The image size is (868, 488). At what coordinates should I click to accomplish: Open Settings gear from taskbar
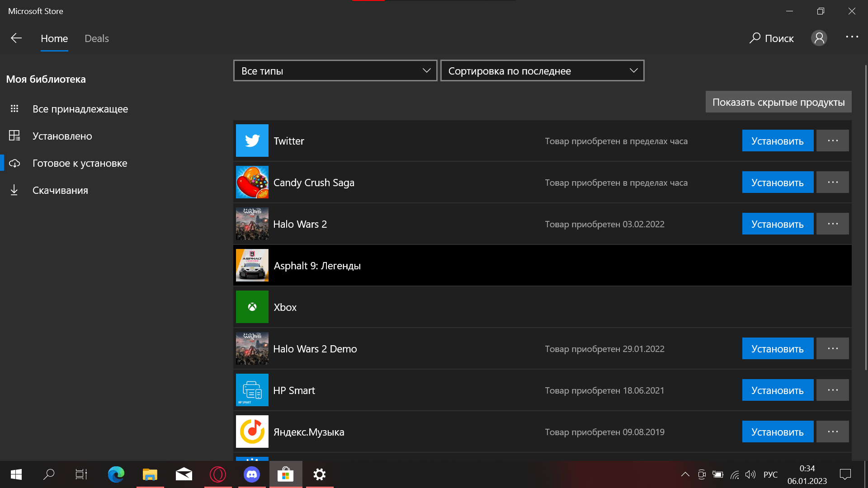pos(320,474)
